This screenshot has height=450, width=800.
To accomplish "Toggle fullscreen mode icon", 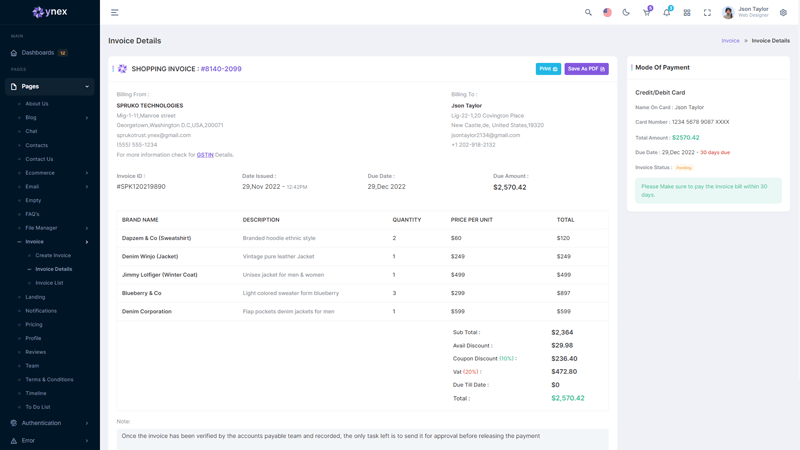I will click(707, 13).
